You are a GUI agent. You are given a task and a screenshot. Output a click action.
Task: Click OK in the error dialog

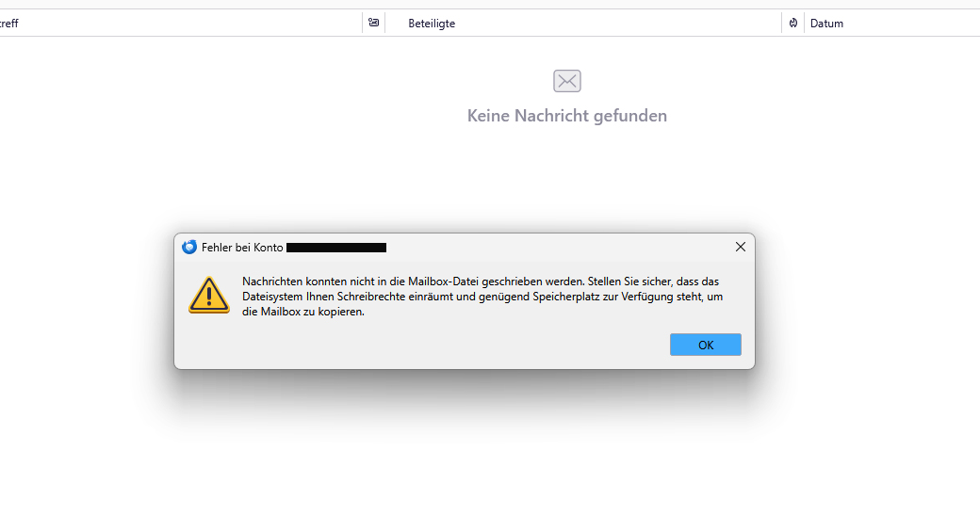pyautogui.click(x=706, y=345)
